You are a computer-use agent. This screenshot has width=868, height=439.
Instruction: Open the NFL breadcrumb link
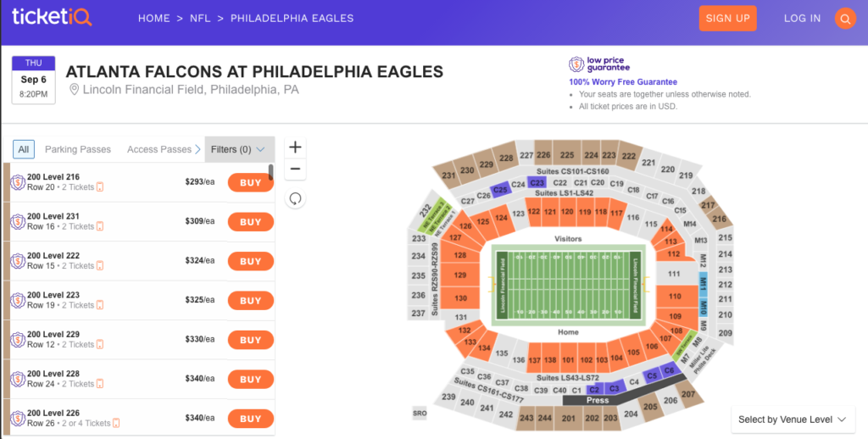[x=200, y=18]
